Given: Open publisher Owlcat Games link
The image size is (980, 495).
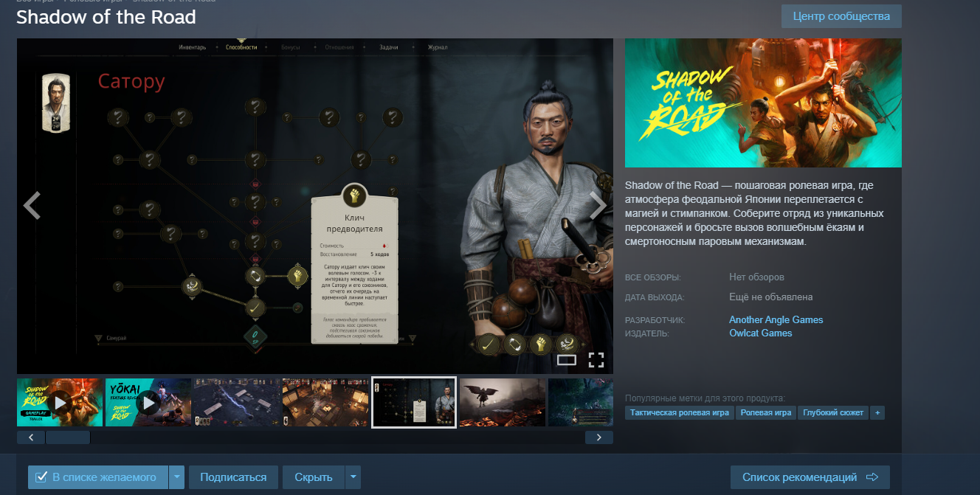Looking at the screenshot, I should (x=760, y=333).
